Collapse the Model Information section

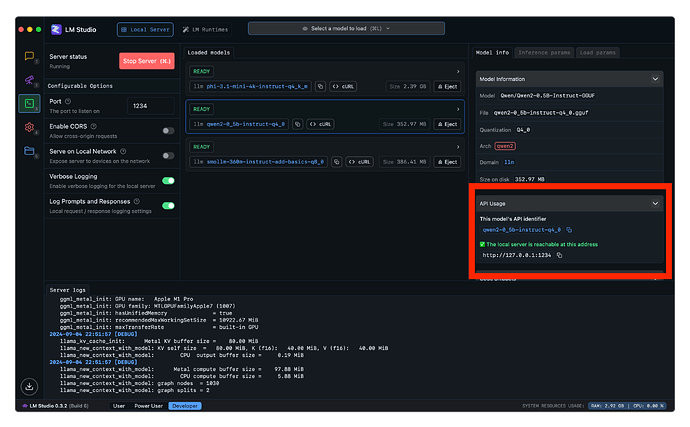click(655, 79)
